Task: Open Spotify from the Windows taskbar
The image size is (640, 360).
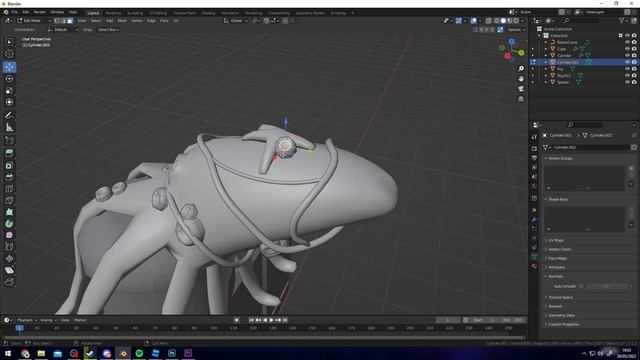Action: coord(139,353)
